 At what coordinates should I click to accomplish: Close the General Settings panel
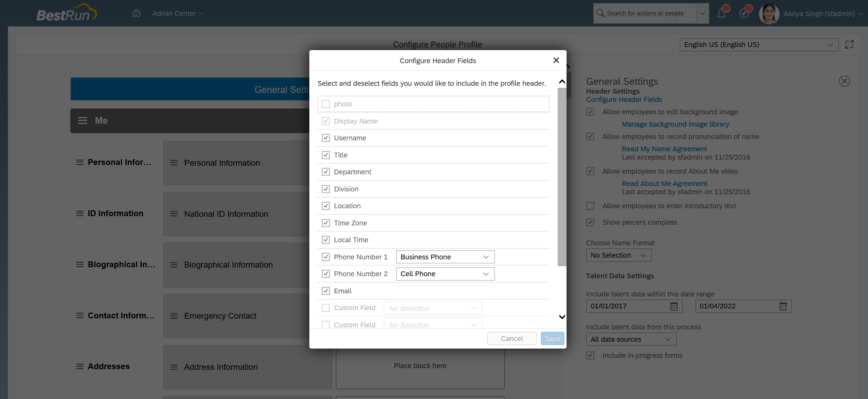tap(844, 81)
